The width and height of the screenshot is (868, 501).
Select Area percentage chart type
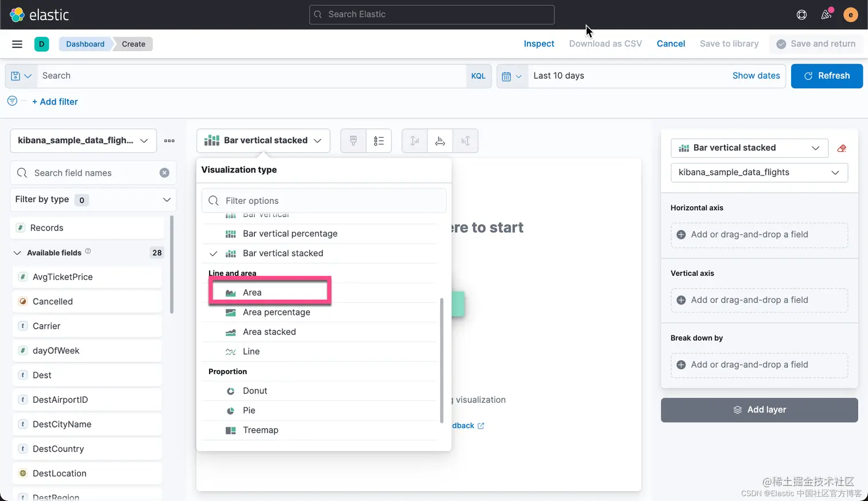pyautogui.click(x=319, y=312)
